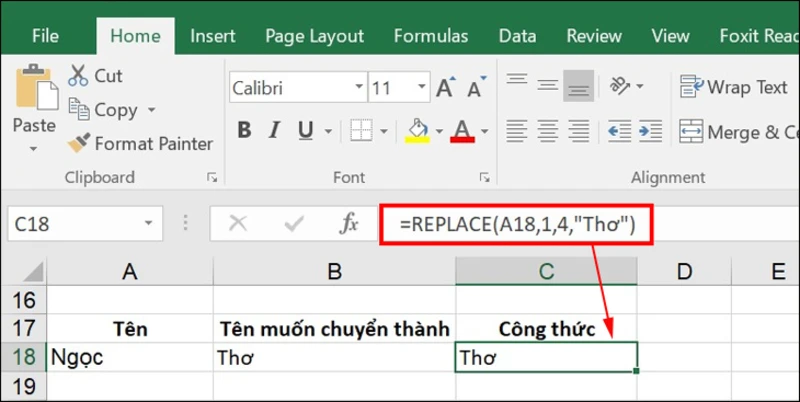Open the File menu
This screenshot has height=402, width=800.
pos(45,36)
